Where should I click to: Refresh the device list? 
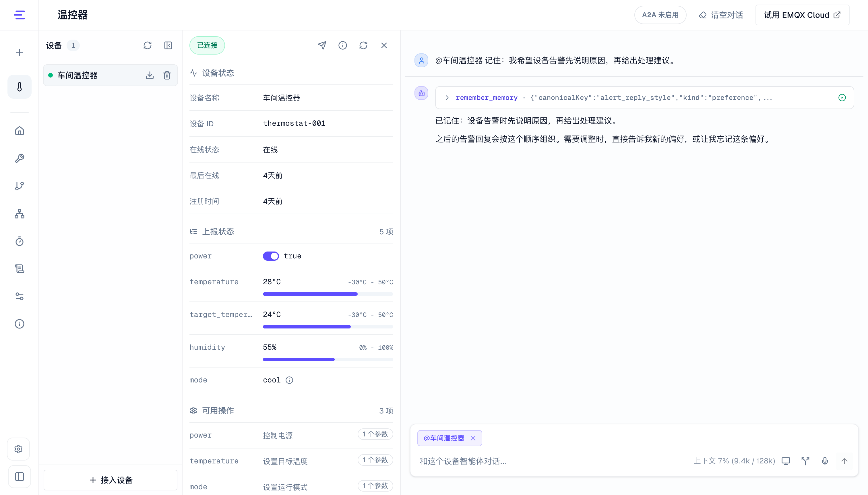(147, 46)
